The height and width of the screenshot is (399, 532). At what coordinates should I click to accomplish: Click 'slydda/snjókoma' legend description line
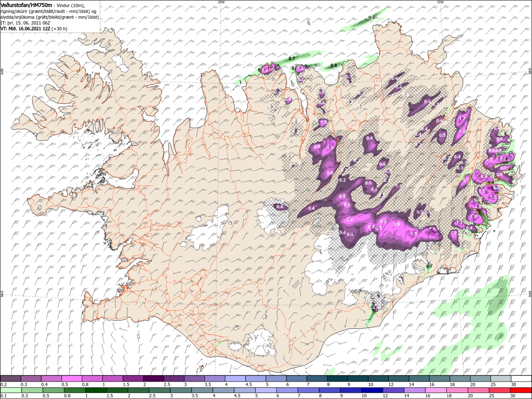coord(49,17)
